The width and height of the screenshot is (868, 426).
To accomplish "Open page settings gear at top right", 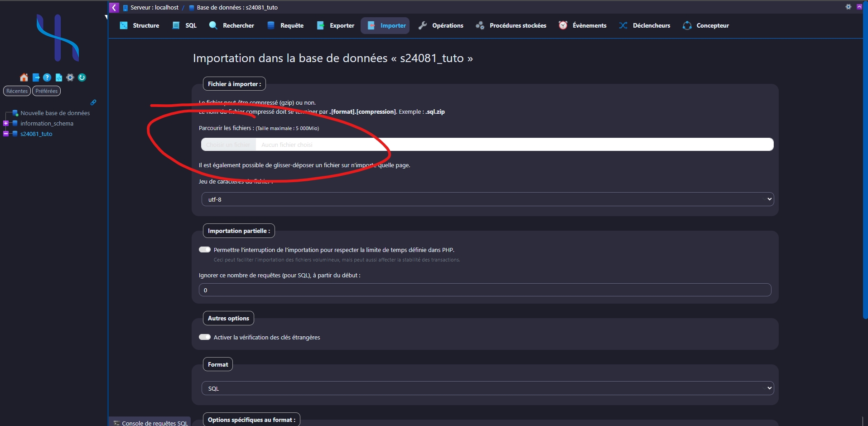I will (x=848, y=7).
